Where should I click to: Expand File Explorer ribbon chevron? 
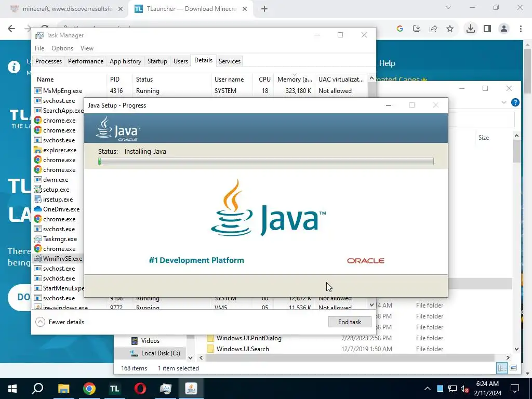coord(504,102)
